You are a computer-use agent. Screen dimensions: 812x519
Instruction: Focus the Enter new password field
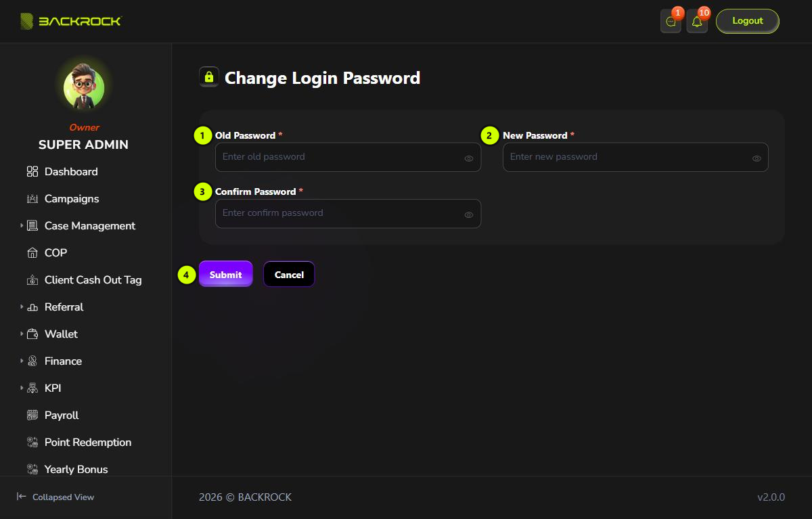point(635,157)
